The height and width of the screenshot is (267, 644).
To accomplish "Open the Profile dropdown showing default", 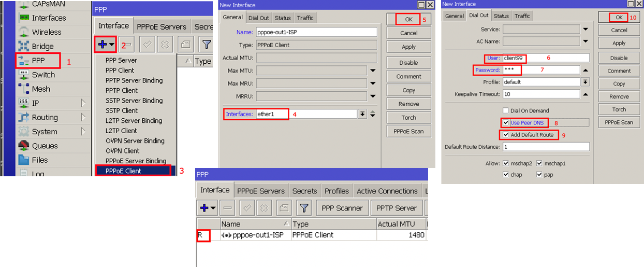I will coord(585,82).
